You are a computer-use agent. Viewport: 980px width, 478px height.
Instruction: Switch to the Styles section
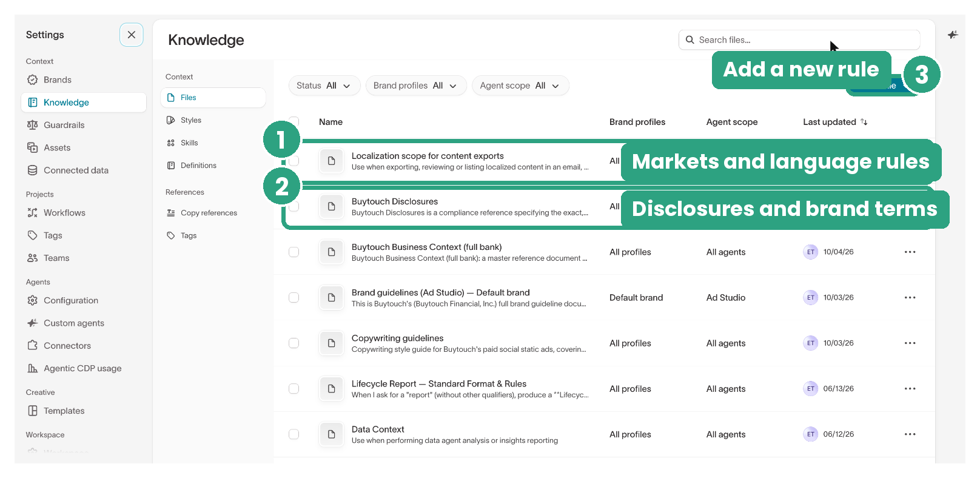[x=213, y=120]
